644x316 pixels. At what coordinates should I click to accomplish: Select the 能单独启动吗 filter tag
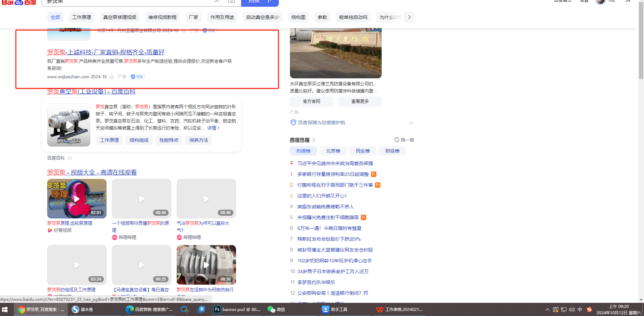(353, 17)
